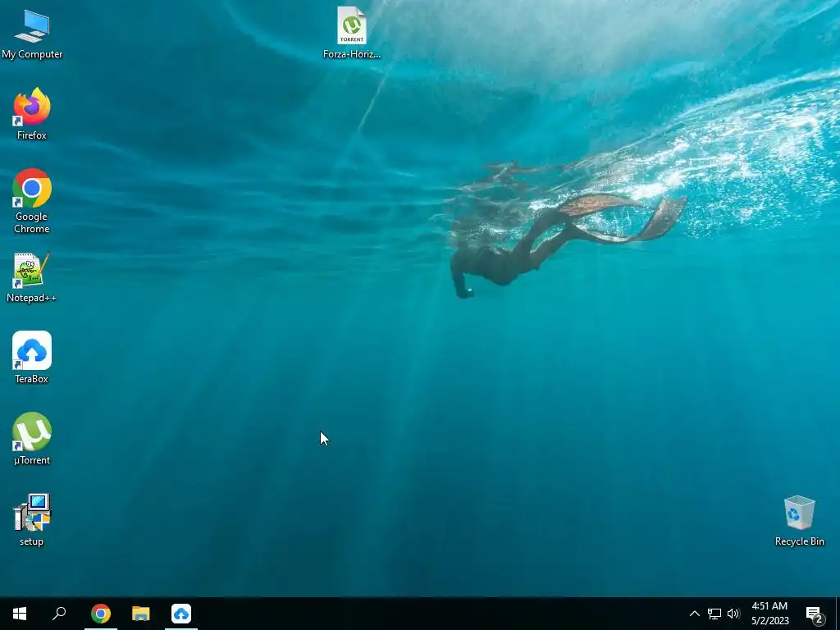This screenshot has height=630, width=840.
Task: Select the TeraBox desktop shortcut
Action: [32, 358]
